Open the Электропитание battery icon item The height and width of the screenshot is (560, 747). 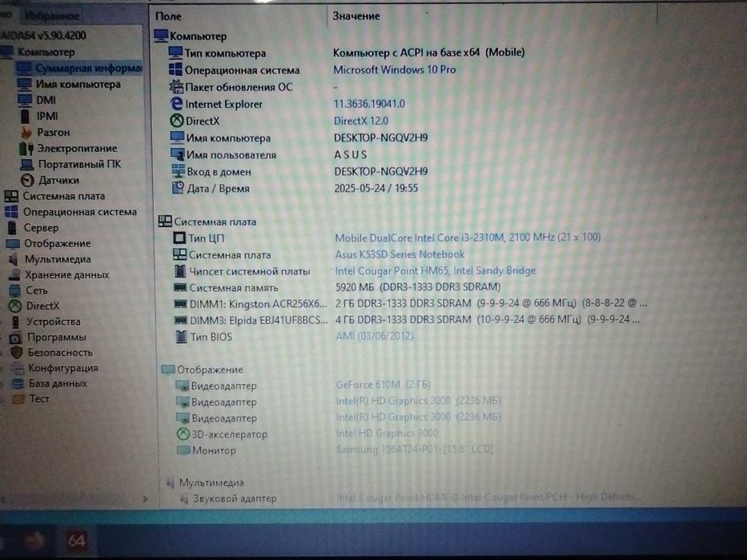(26, 148)
